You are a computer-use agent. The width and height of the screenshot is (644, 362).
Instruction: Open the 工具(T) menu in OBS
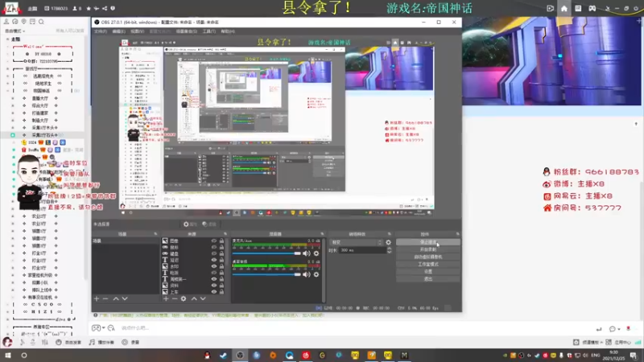point(209,31)
